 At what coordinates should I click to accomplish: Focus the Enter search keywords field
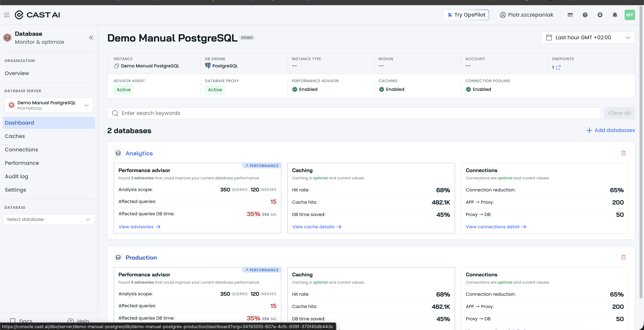click(354, 113)
